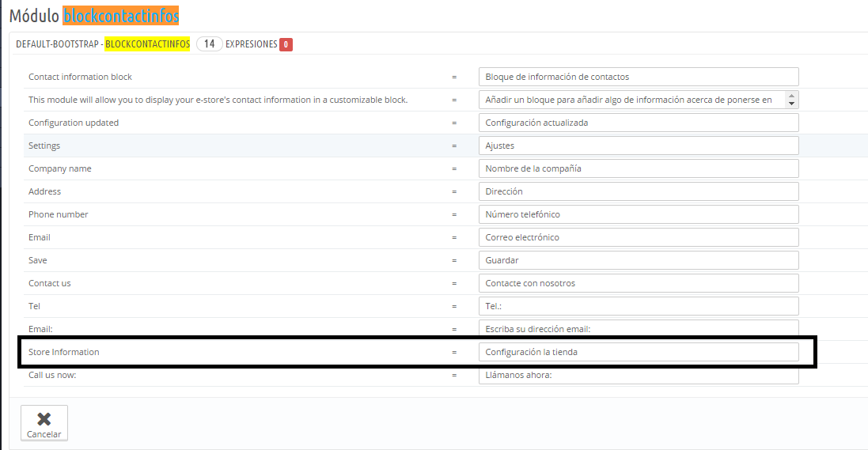Click the 'Número telefónico' input field
The width and height of the screenshot is (868, 450).
638,214
